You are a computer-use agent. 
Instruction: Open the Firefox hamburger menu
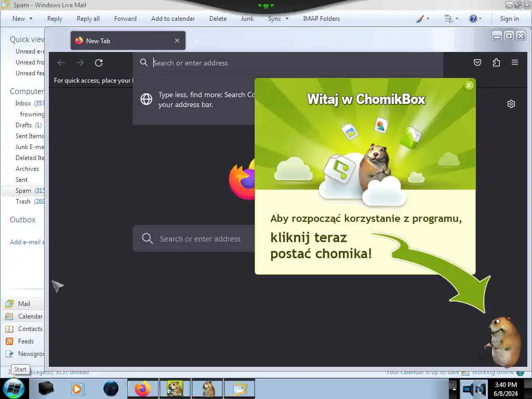point(515,62)
